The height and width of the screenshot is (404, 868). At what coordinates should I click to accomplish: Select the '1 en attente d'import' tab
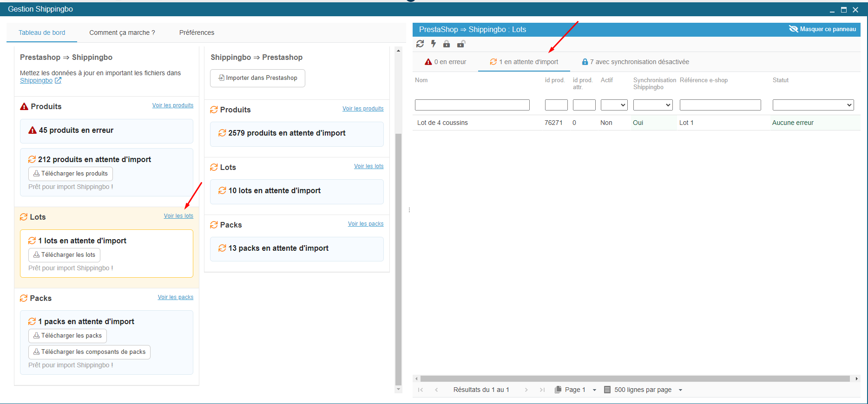(524, 62)
